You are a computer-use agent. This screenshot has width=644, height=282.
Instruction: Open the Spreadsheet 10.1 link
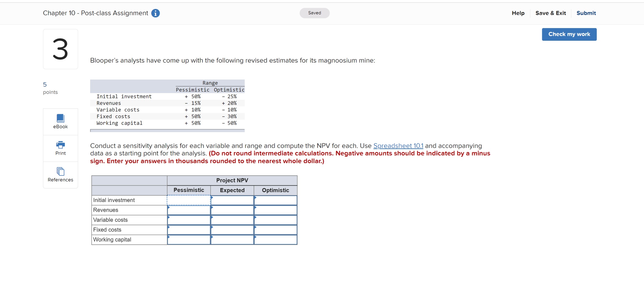[398, 146]
